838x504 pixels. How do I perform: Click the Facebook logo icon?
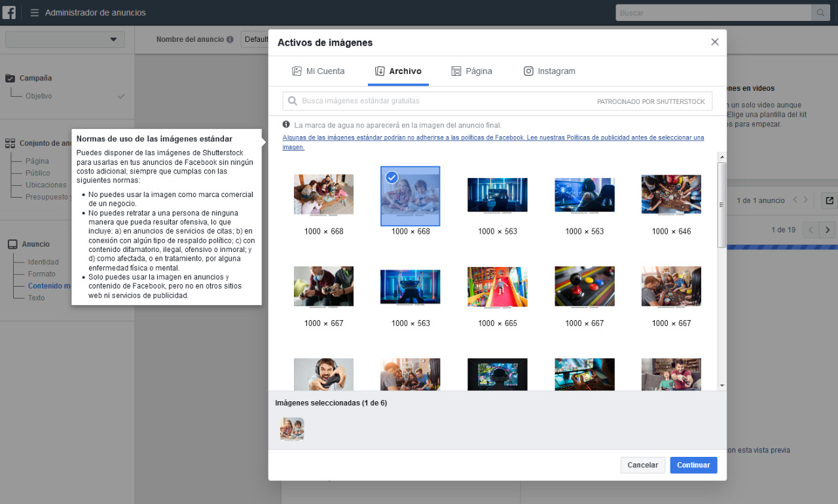pyautogui.click(x=9, y=12)
